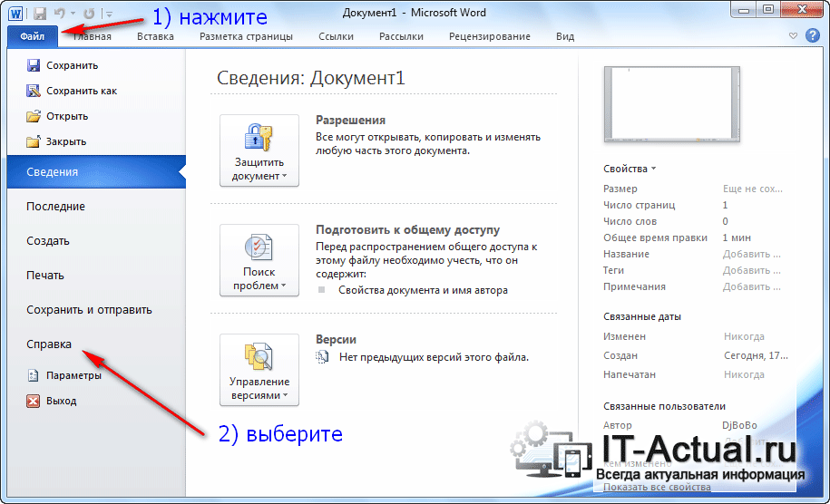This screenshot has height=504, width=830.
Task: Click the Сведения: Документ1 page title
Action: coord(311,78)
